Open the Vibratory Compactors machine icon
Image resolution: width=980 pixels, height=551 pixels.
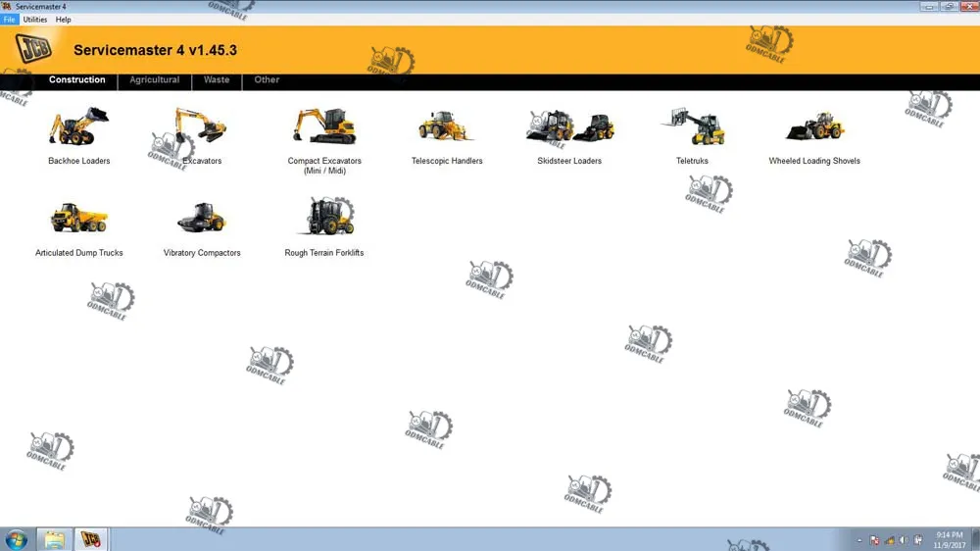202,218
